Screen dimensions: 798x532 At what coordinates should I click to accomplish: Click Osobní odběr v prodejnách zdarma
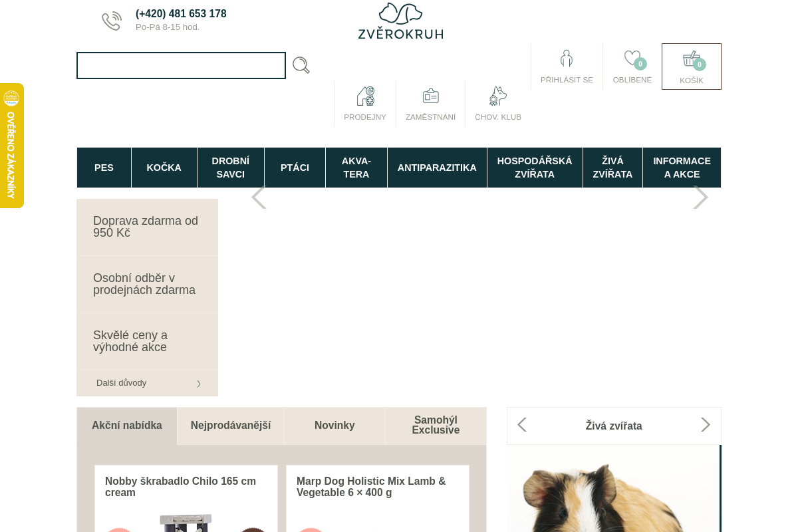[x=147, y=285]
